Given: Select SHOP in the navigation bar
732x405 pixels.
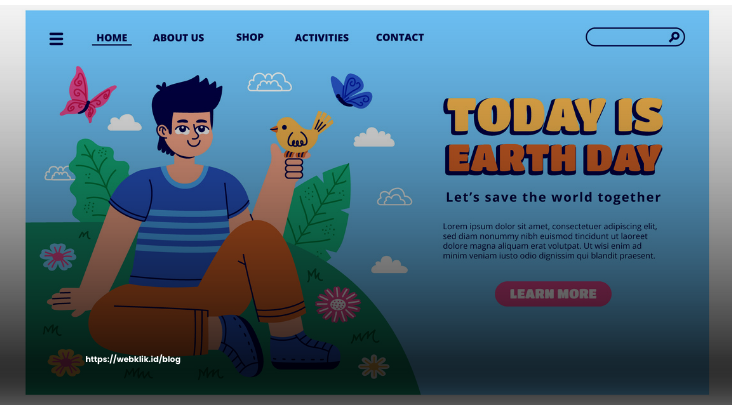Looking at the screenshot, I should point(250,37).
